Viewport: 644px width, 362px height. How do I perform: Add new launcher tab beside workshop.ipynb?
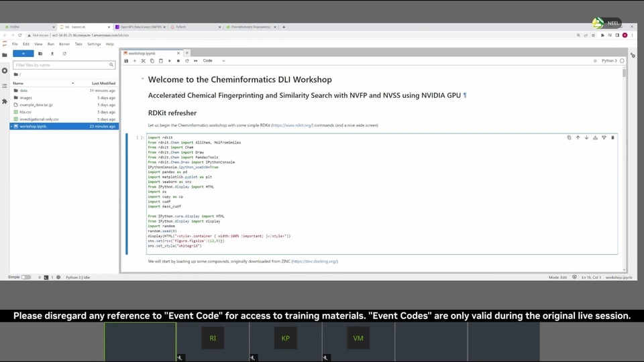click(x=187, y=53)
